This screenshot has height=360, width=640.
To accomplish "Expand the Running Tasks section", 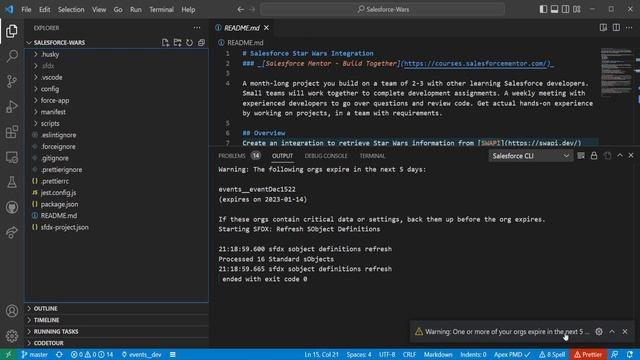I will pyautogui.click(x=117, y=331).
